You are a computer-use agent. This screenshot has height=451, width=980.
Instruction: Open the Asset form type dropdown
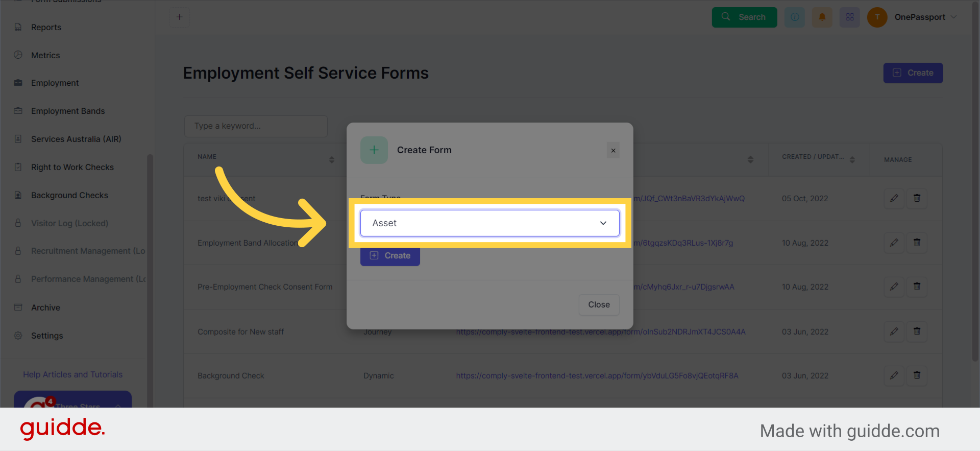[x=490, y=223]
